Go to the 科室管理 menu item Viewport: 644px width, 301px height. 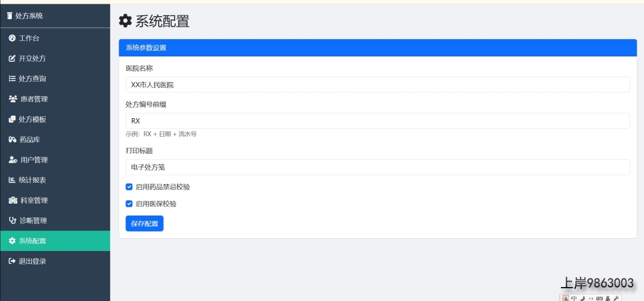55,200
